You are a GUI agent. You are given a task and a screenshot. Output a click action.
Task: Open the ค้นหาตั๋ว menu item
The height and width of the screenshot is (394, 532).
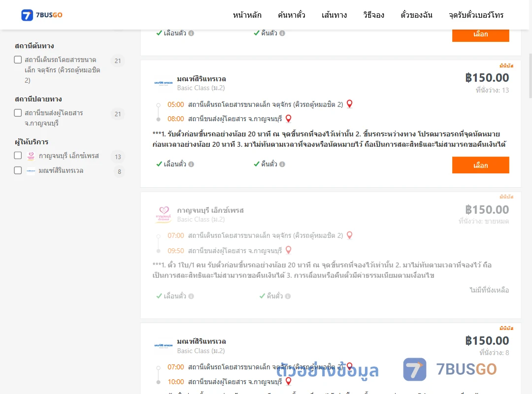292,15
